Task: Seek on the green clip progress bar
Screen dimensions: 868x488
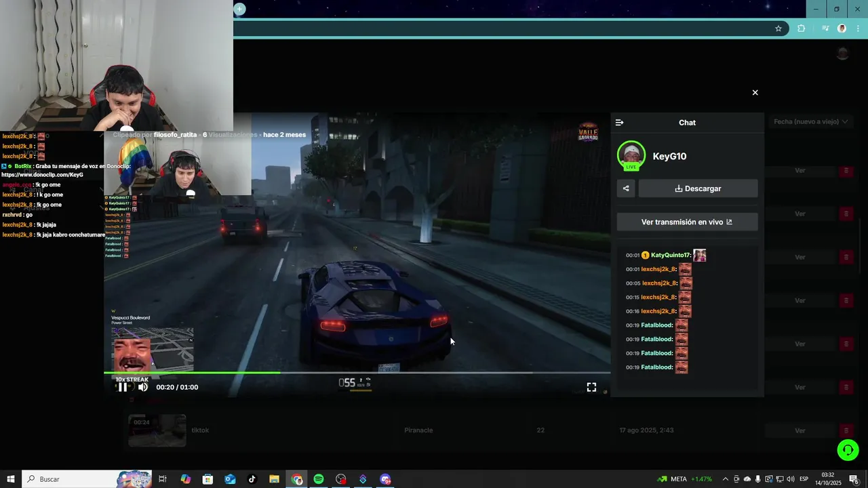Action: [357, 372]
